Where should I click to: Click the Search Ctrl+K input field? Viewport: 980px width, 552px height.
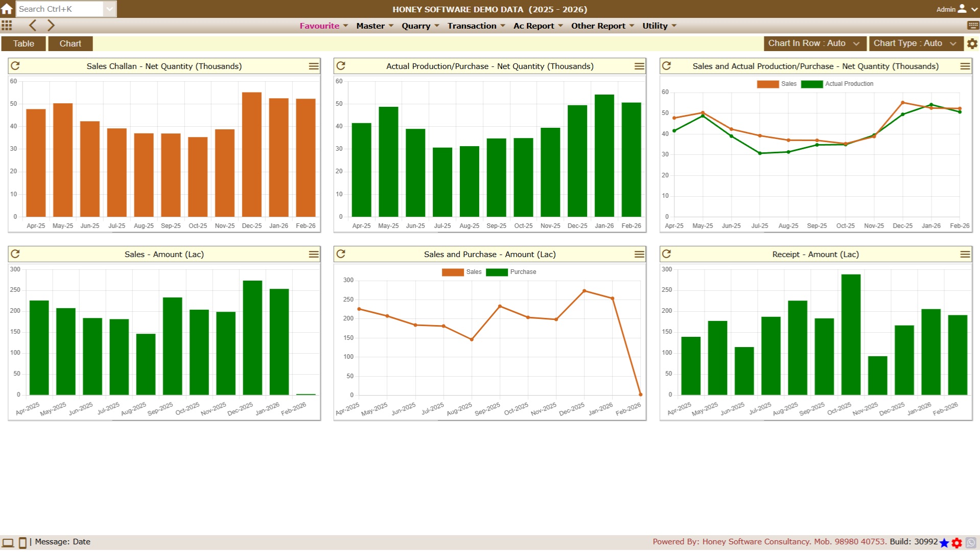pyautogui.click(x=60, y=9)
